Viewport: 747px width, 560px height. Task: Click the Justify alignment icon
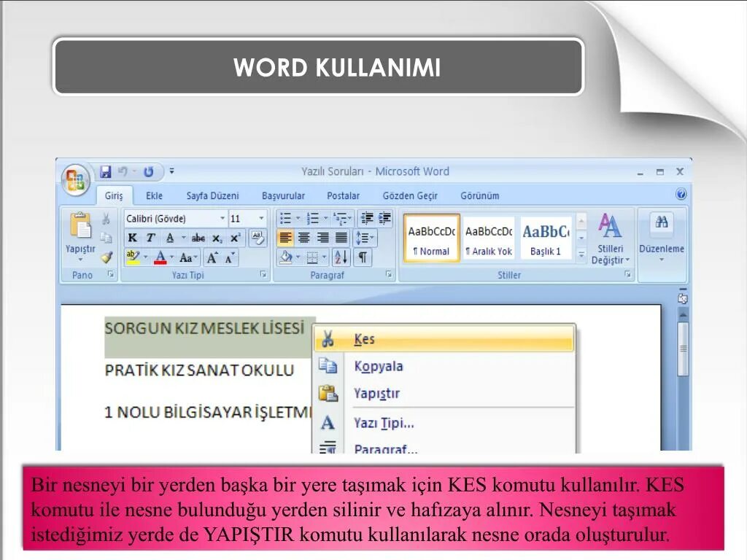pyautogui.click(x=341, y=237)
